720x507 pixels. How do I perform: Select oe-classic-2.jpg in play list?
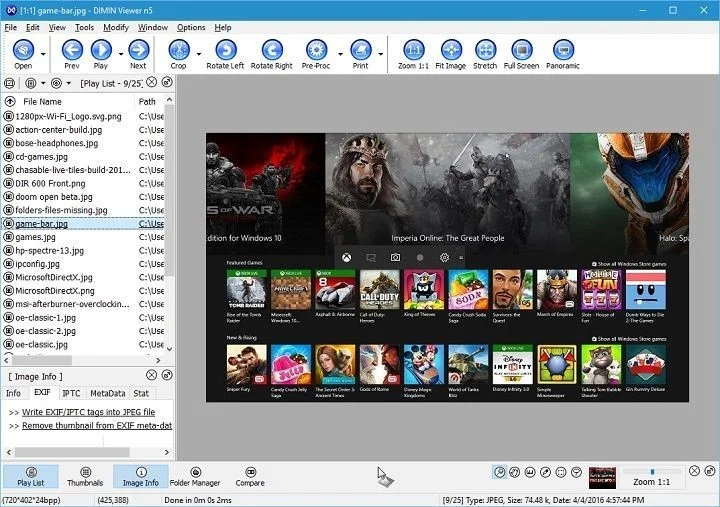click(83, 331)
